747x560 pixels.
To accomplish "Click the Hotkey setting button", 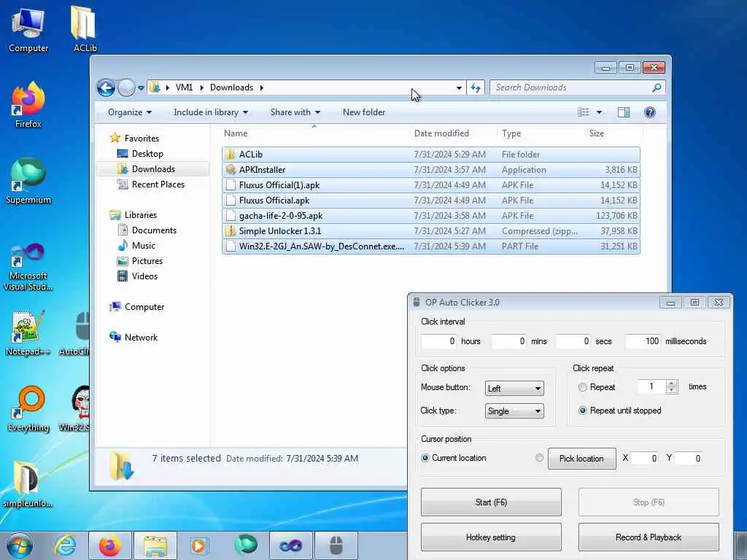I will click(x=491, y=537).
